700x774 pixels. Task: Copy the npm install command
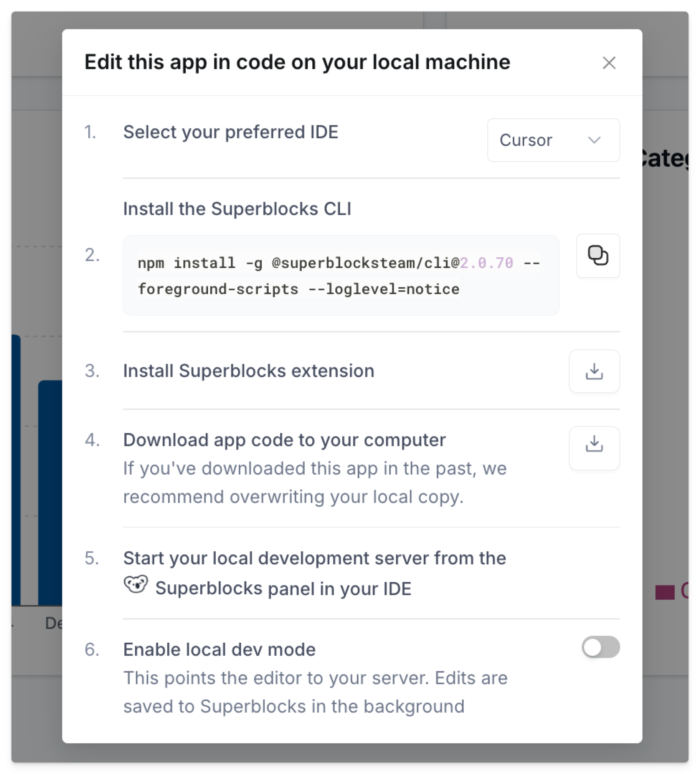coord(598,255)
